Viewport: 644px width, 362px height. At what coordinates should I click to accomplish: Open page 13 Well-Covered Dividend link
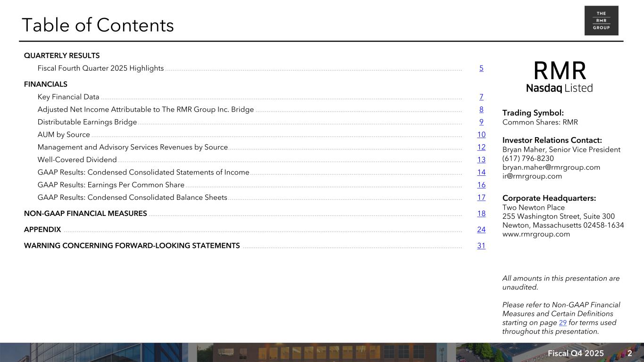481,160
